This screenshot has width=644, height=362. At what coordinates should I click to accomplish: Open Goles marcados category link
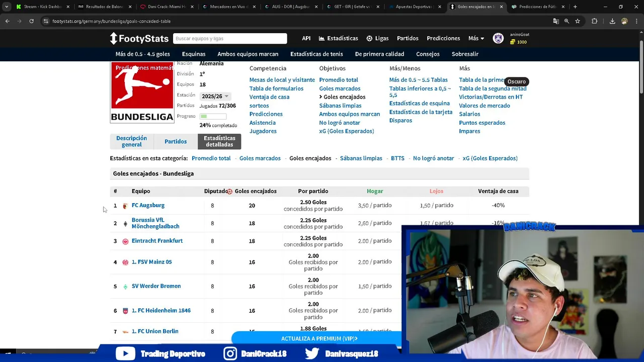coord(260,158)
